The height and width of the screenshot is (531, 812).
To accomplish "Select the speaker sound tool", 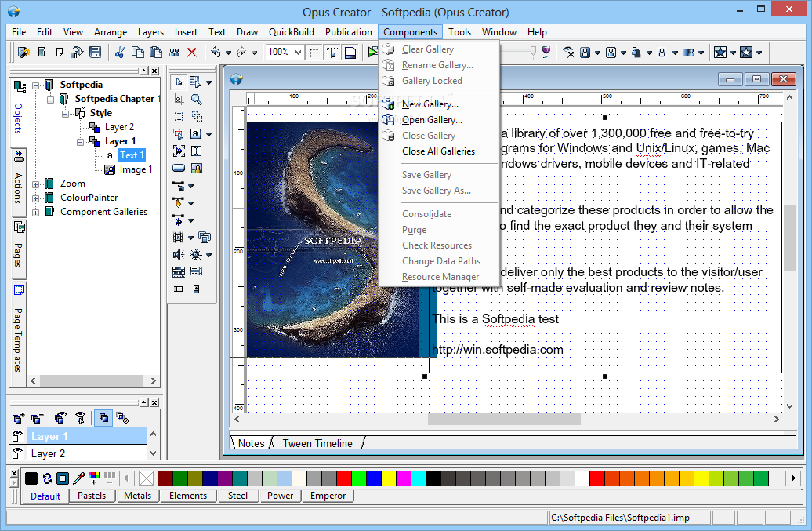I will (178, 254).
